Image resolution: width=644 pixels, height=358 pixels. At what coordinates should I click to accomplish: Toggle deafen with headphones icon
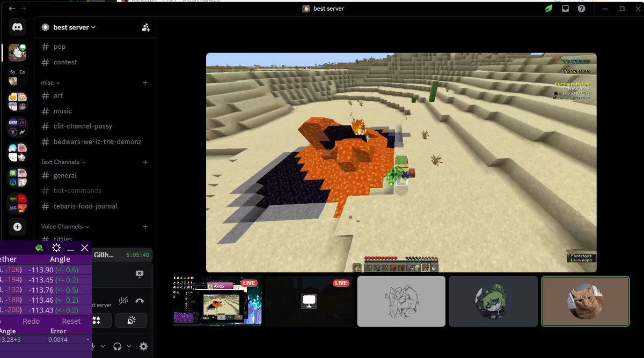click(x=117, y=347)
